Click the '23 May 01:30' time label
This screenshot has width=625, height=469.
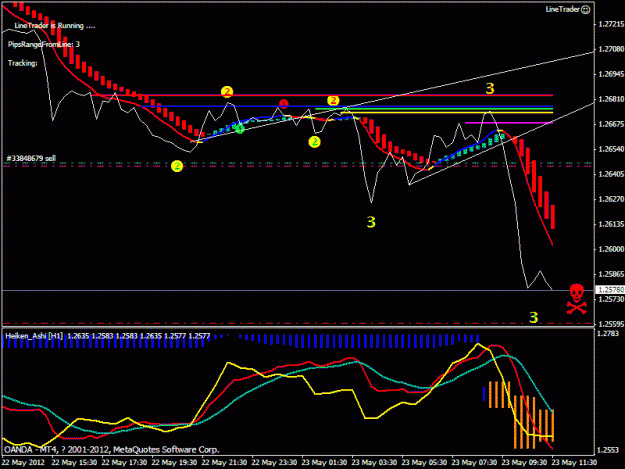click(x=324, y=462)
